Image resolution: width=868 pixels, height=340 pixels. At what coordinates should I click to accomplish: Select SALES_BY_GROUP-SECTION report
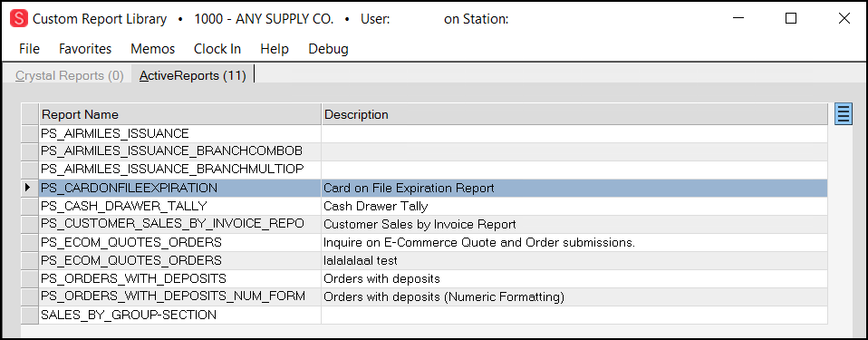(425, 315)
